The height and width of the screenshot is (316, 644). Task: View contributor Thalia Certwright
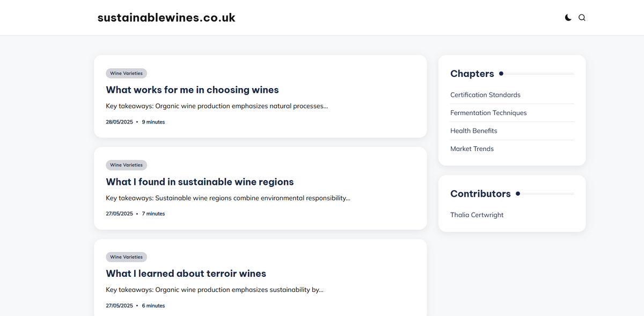[477, 215]
